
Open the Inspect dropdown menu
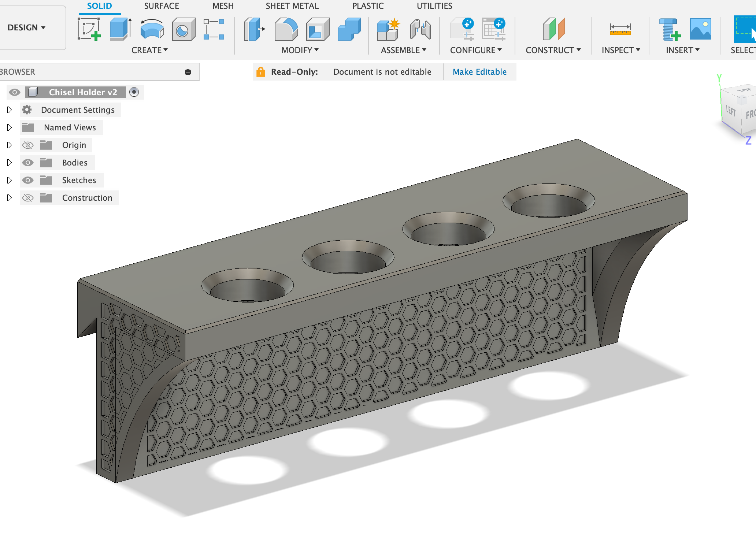pos(621,50)
